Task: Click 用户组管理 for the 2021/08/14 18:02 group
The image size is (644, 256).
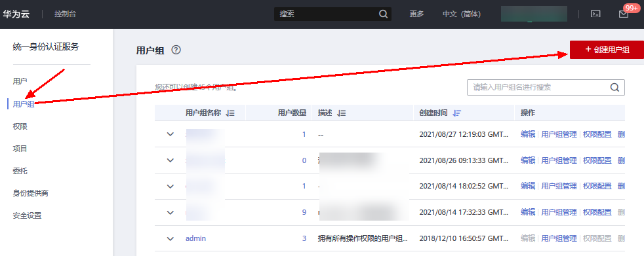Action: [559, 186]
